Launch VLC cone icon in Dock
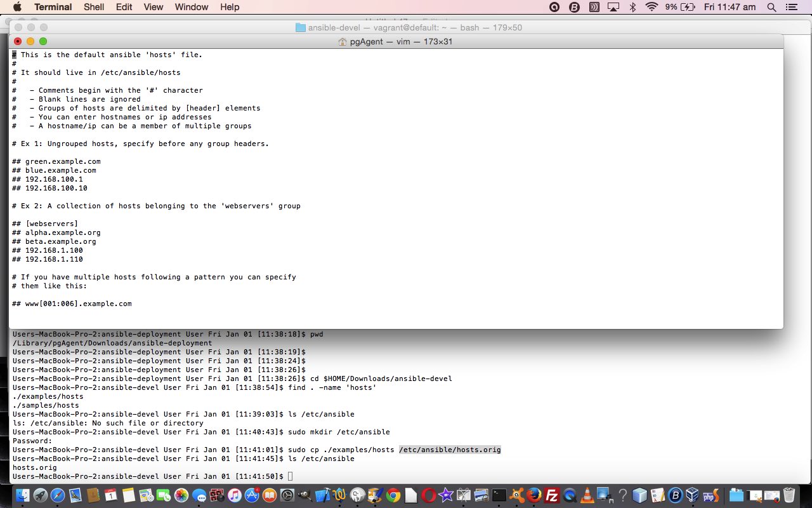 pyautogui.click(x=587, y=495)
